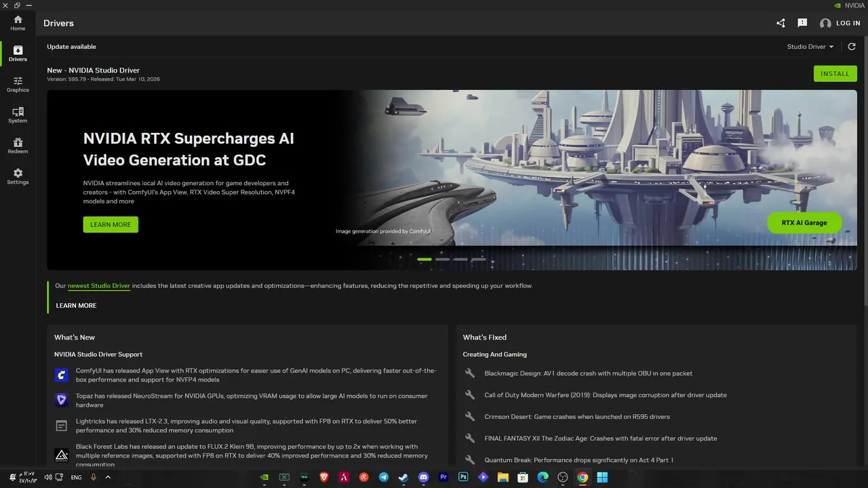Click the microphone icon in system tray
868x488 pixels.
(x=94, y=477)
